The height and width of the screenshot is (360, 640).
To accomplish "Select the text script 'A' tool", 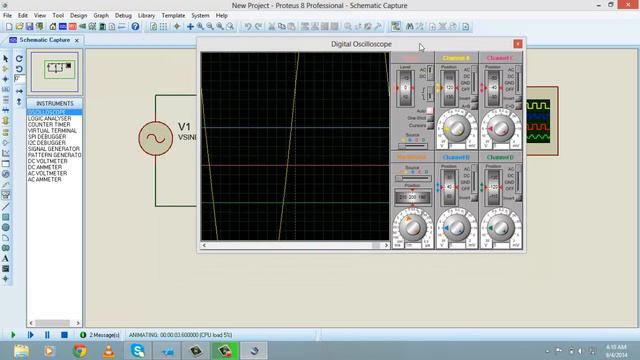I will point(5,258).
